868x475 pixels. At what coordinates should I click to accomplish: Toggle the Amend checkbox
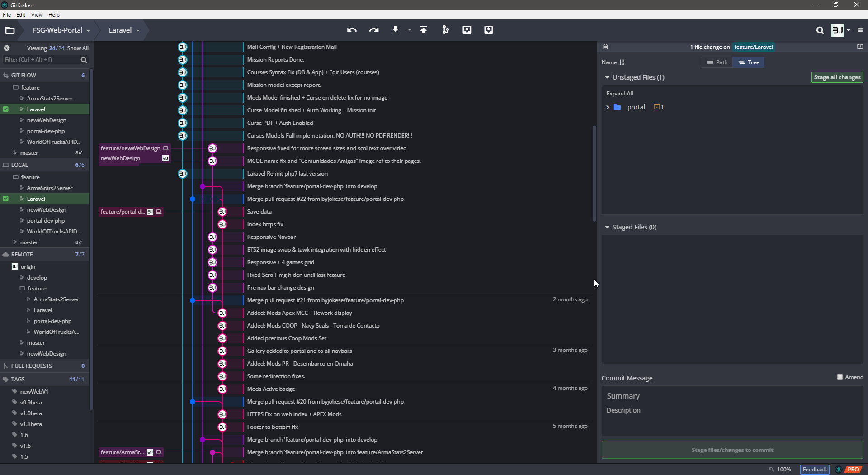[840, 377]
